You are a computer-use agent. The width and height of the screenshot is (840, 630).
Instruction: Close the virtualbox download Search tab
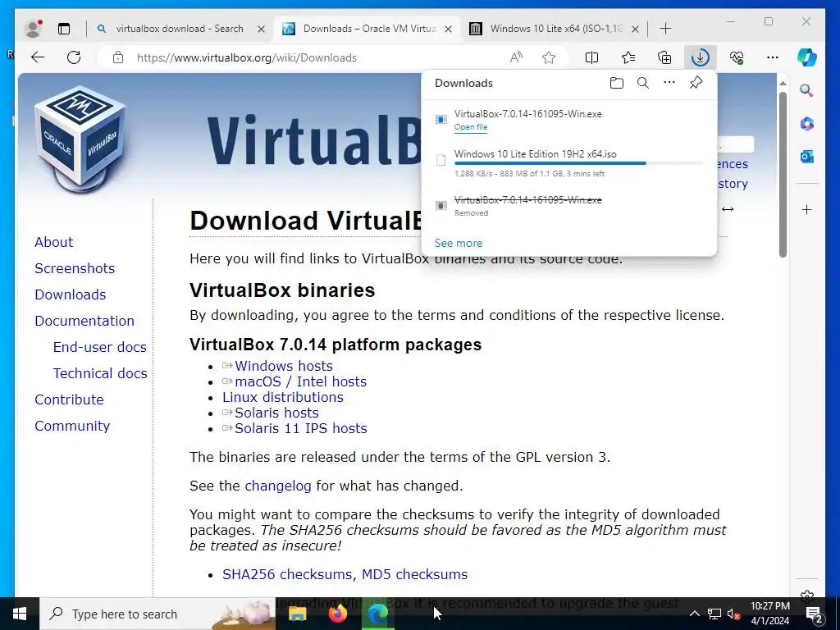tap(262, 29)
